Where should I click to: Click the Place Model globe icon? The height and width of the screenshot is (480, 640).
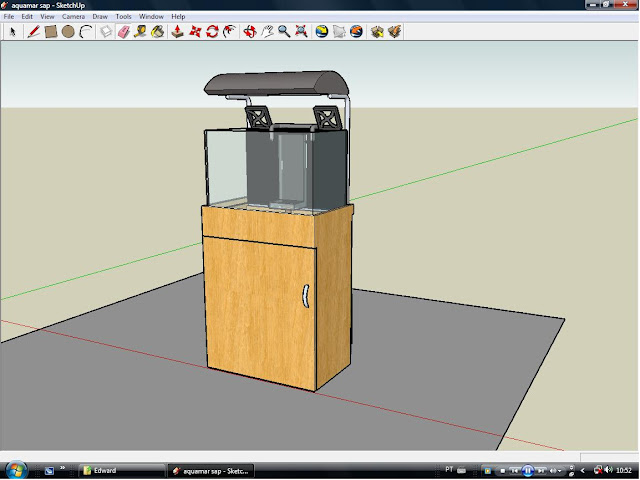coord(356,31)
